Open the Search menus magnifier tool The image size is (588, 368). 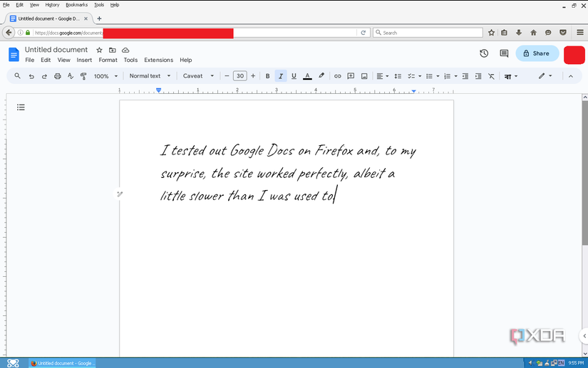pos(17,76)
